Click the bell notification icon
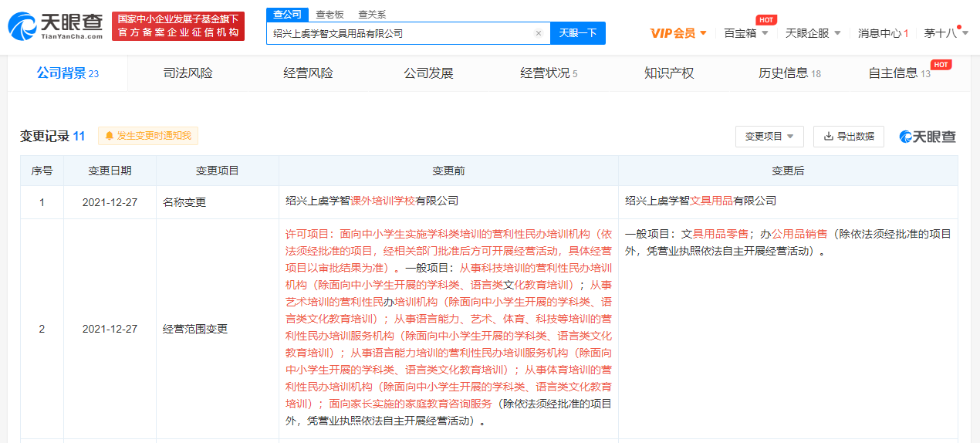The height and width of the screenshot is (443, 980). coord(109,136)
